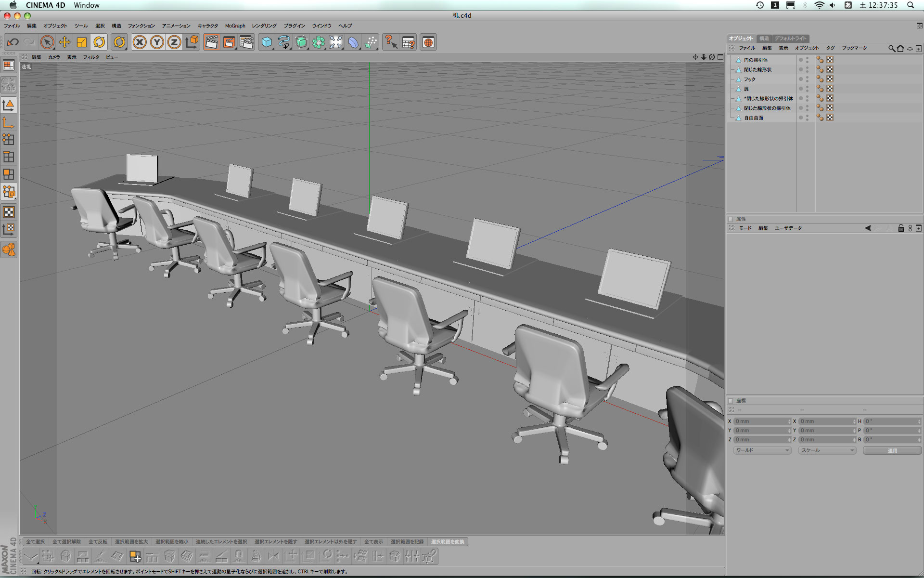Add a Cube primitive object icon
924x578 pixels.
coord(266,42)
